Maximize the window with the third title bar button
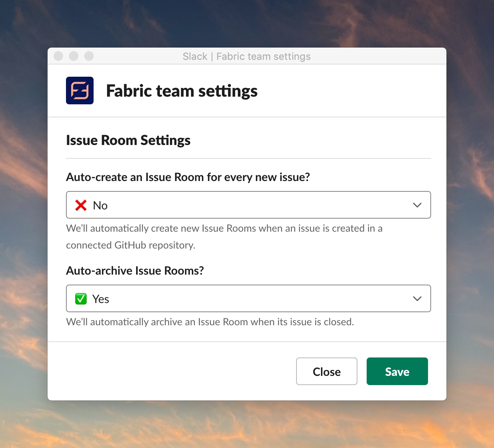This screenshot has width=494, height=448. tap(89, 56)
